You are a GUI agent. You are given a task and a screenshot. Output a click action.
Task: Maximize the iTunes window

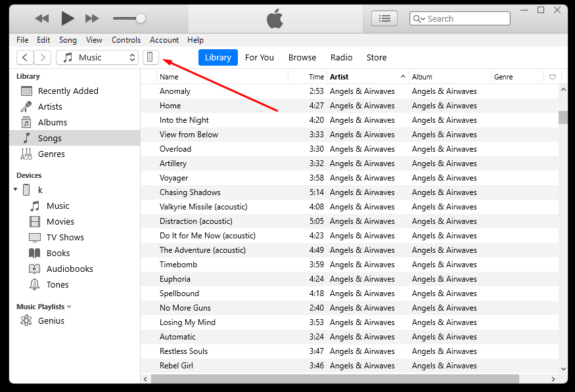point(541,10)
